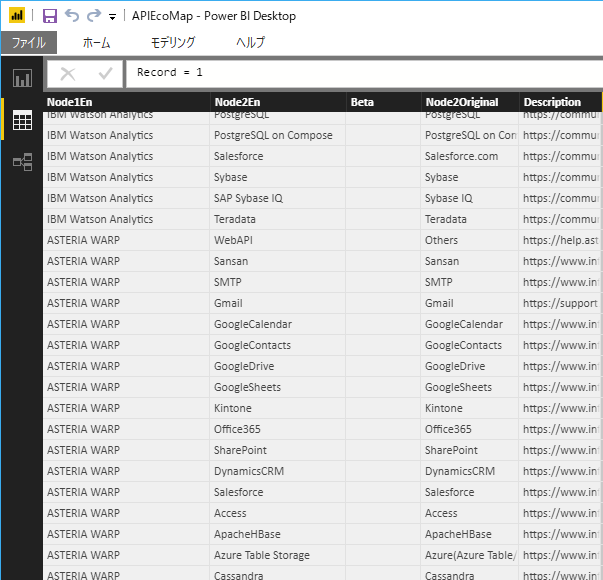Click the SharePoint cell in Node2En

(x=278, y=450)
